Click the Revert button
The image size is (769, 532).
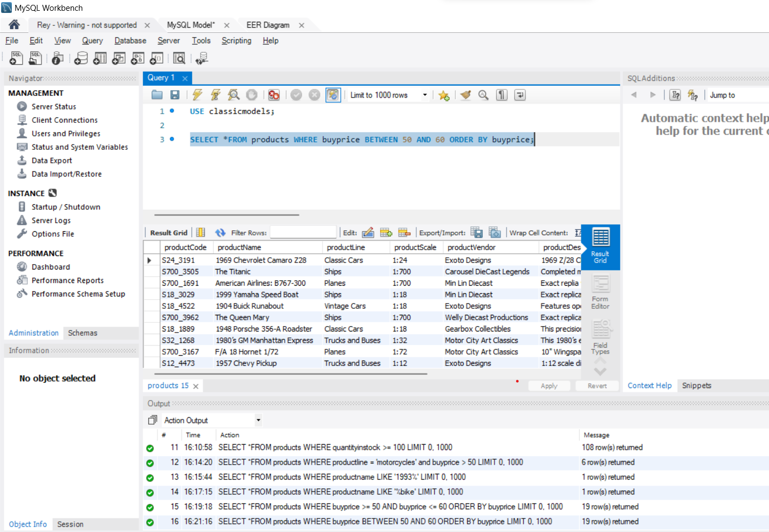(597, 386)
